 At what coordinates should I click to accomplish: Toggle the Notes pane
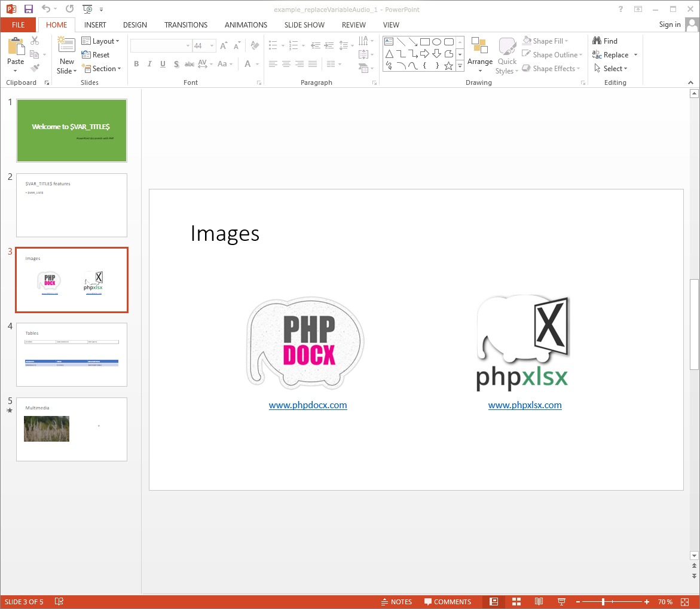coord(396,602)
